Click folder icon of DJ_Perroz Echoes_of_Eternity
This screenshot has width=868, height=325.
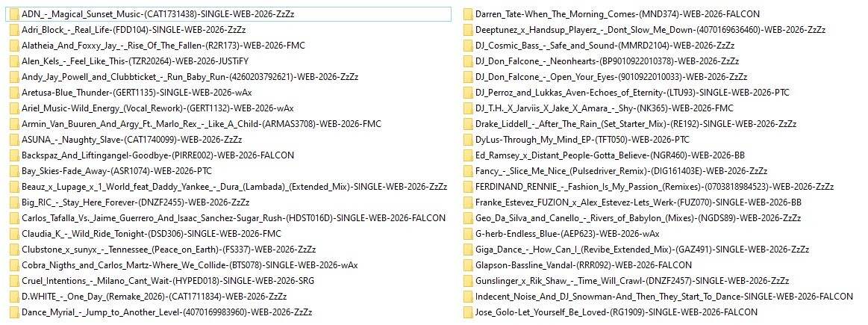point(468,93)
